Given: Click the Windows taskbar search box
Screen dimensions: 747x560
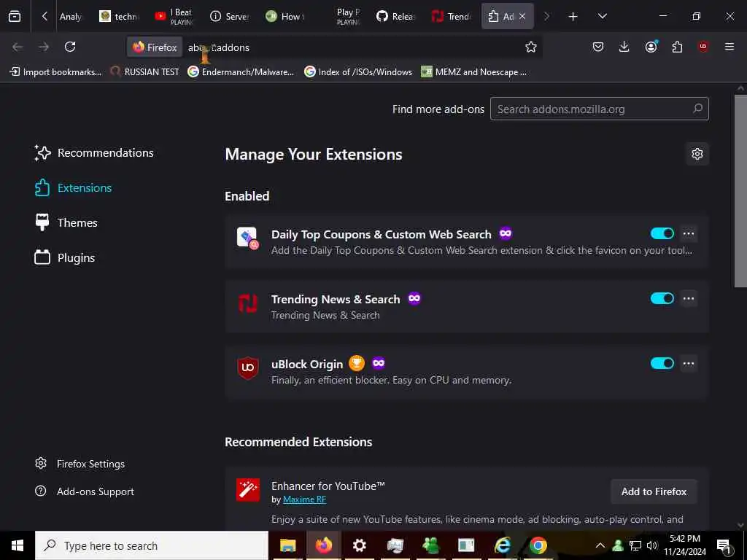Looking at the screenshot, I should pyautogui.click(x=152, y=545).
